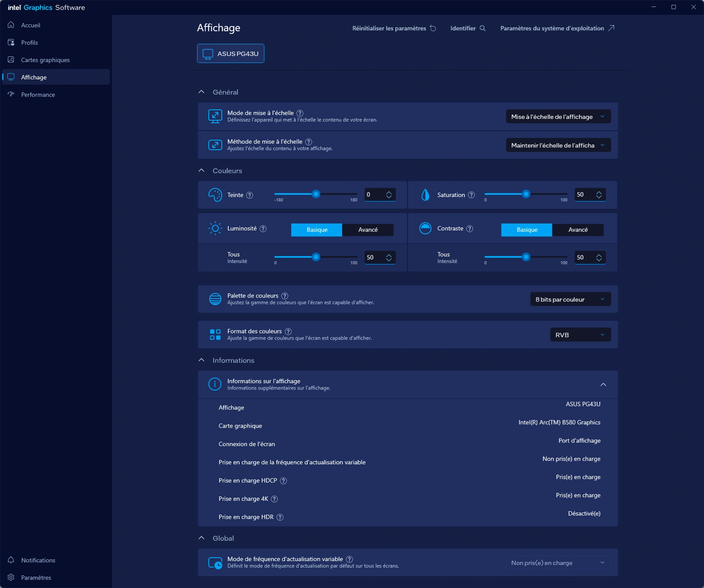Click Réinitialiser les paramètres
Screen dimensions: 704x588
coord(394,28)
